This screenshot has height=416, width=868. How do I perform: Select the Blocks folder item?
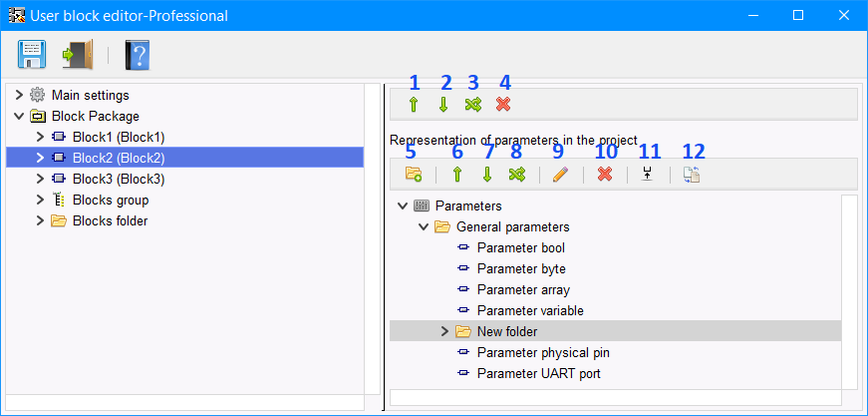tap(110, 220)
